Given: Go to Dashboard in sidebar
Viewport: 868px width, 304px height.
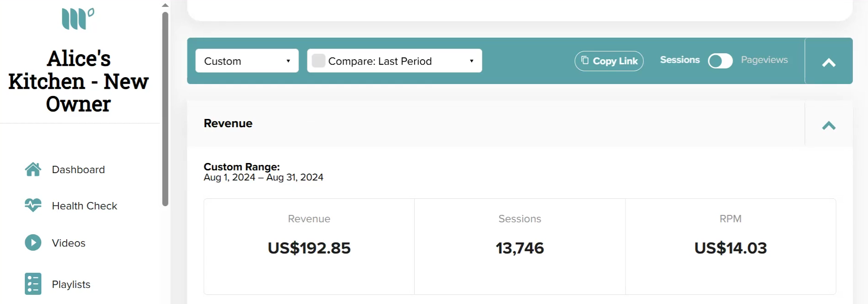Looking at the screenshot, I should coord(78,169).
